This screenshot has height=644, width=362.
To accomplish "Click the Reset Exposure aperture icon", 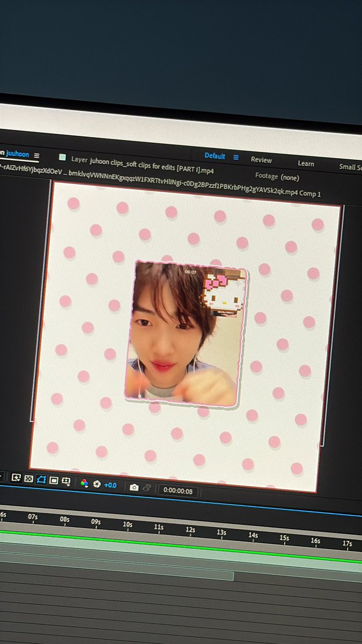I will 97,484.
